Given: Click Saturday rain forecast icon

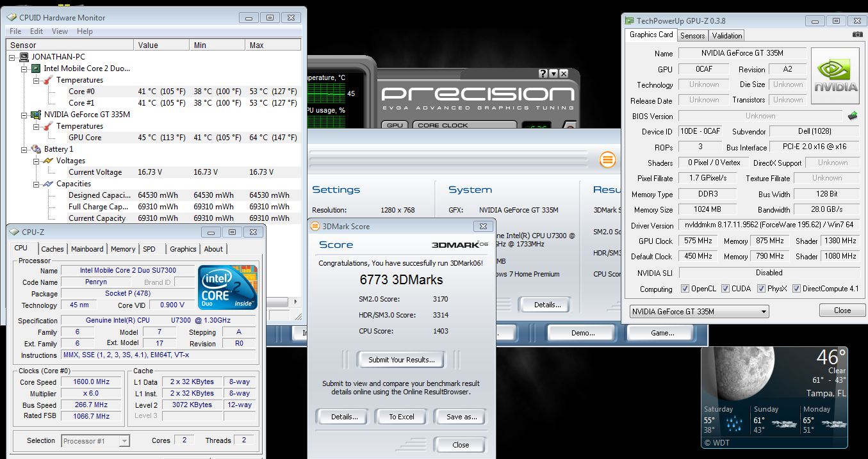Looking at the screenshot, I should click(x=735, y=424).
